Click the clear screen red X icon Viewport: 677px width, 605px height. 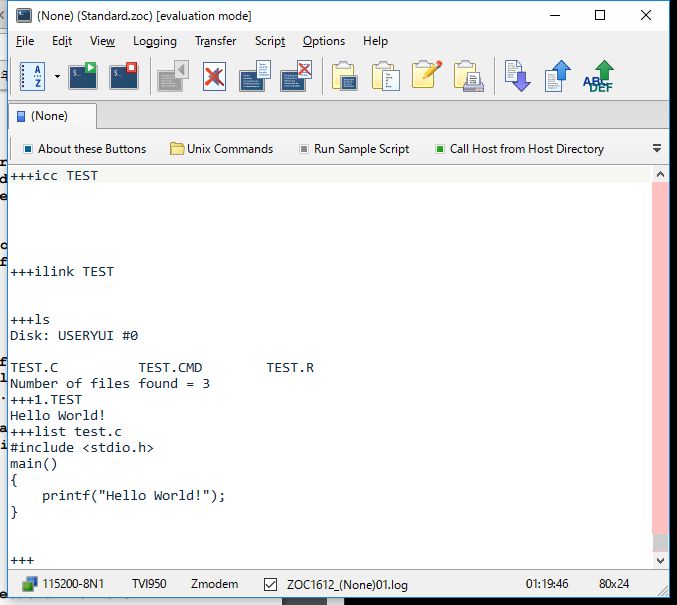214,76
